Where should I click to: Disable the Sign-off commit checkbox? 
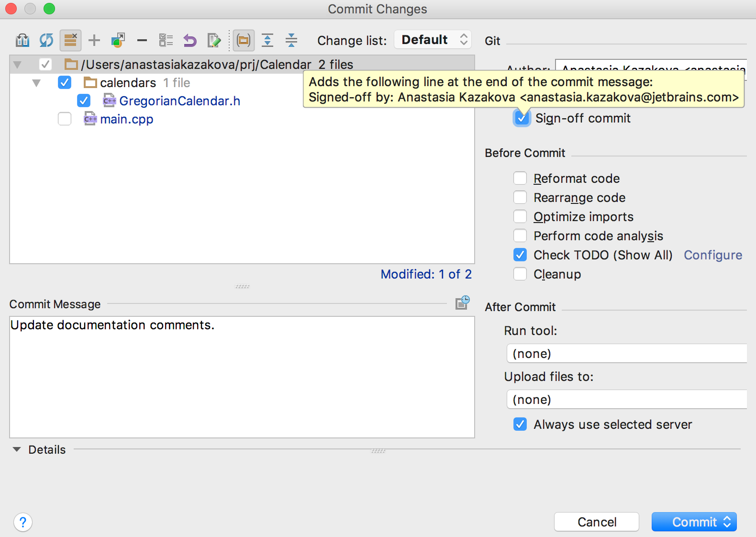tap(522, 118)
